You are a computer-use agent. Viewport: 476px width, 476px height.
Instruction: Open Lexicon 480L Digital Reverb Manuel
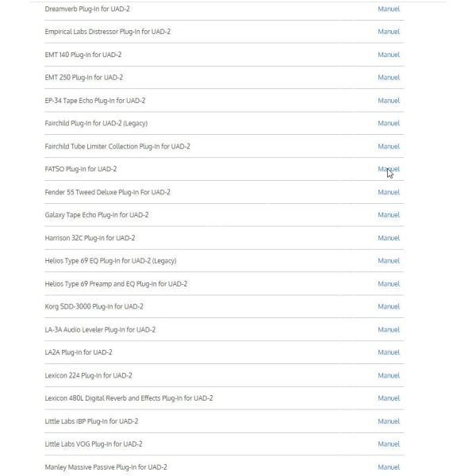[x=389, y=398]
